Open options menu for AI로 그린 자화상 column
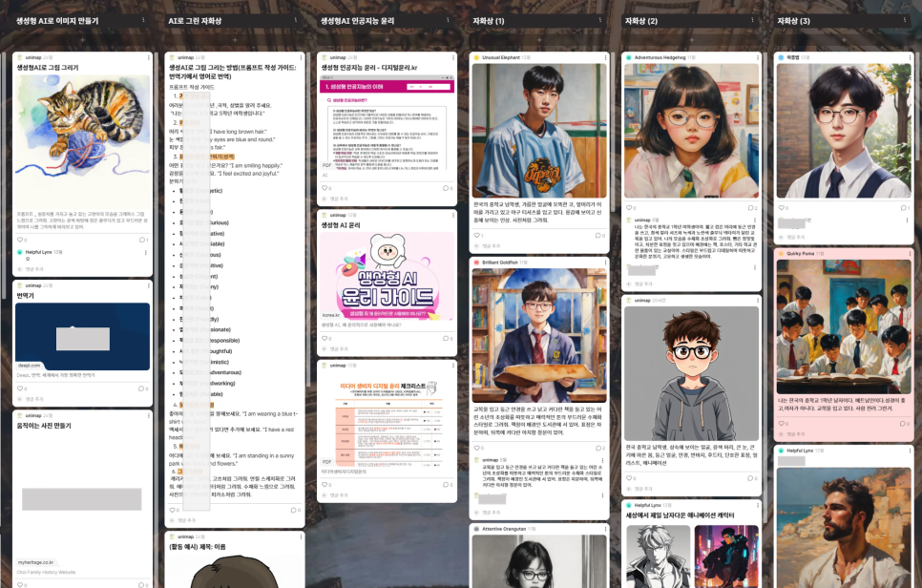The image size is (922, 588). pyautogui.click(x=295, y=20)
